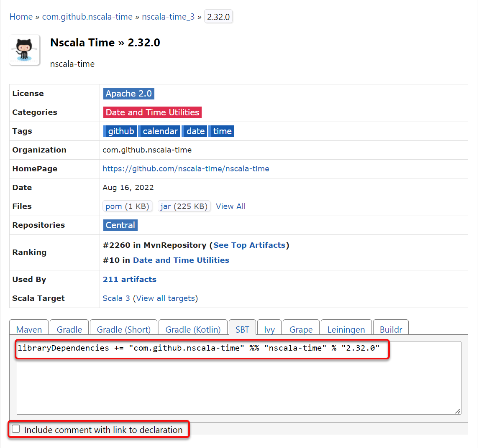Click the nscala-time subtitle text

tap(72, 64)
